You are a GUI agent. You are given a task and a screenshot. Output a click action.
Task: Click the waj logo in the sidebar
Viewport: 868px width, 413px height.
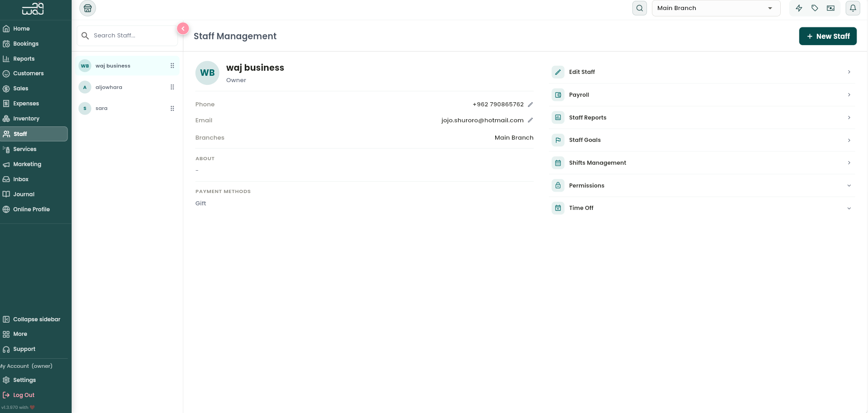point(33,9)
